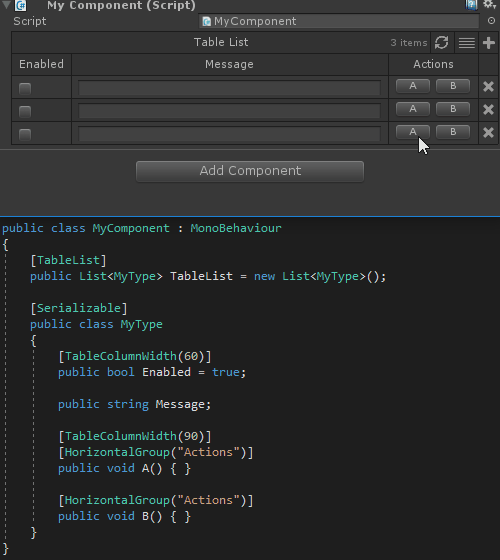This screenshot has height=560, width=500.
Task: Select the MyComponent script reference field
Action: (339, 21)
